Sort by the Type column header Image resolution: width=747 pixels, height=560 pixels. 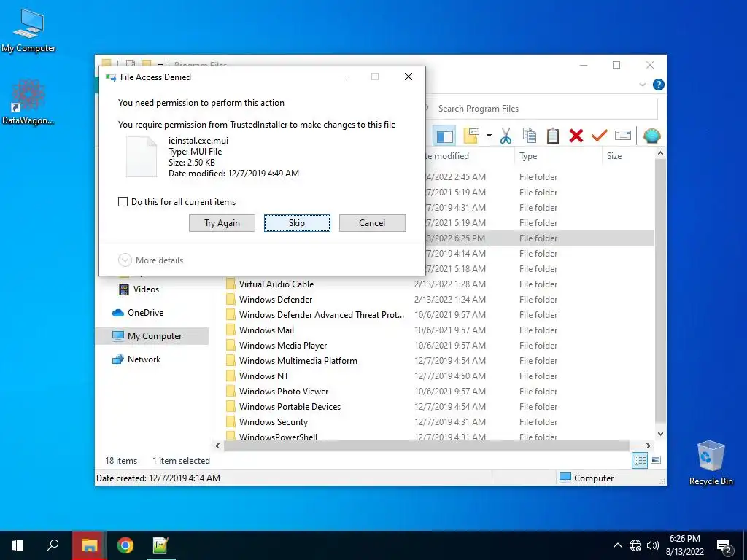coord(528,156)
